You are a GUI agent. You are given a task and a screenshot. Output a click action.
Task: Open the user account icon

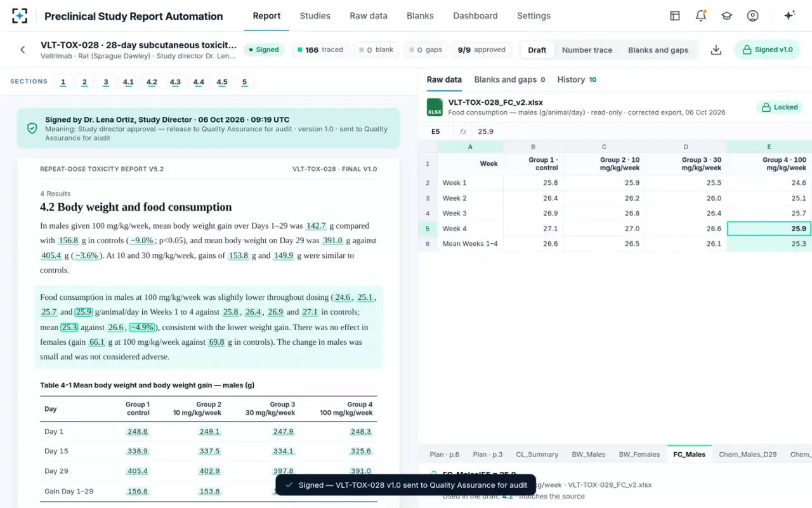click(x=753, y=16)
